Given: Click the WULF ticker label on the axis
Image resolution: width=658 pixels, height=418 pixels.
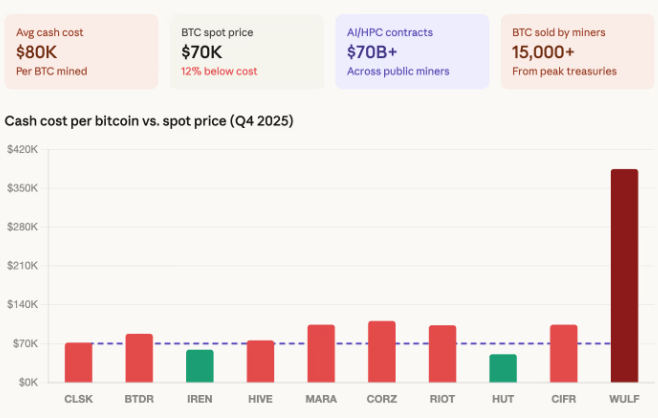Looking at the screenshot, I should coord(624,399).
